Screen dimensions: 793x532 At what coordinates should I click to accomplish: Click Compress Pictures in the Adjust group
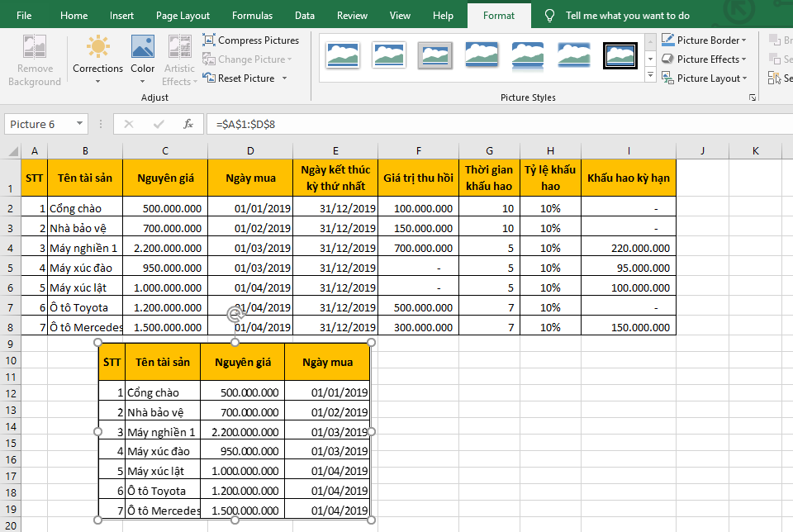250,40
